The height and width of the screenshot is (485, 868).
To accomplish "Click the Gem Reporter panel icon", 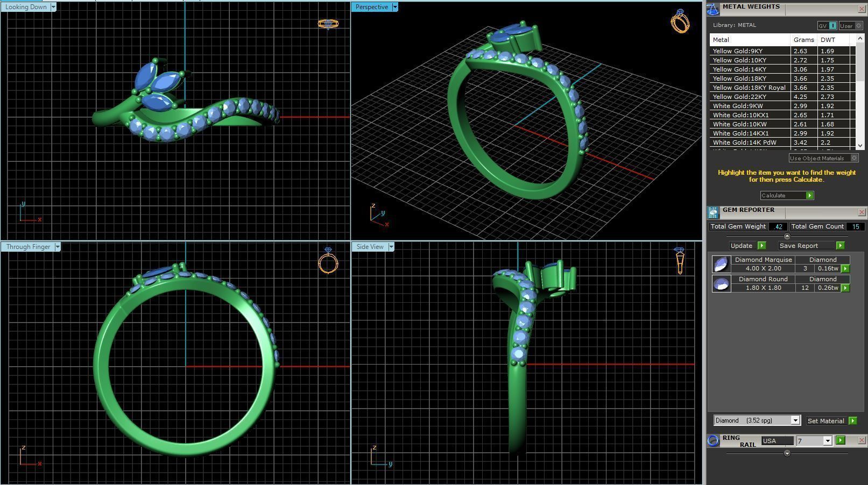I will click(x=713, y=212).
